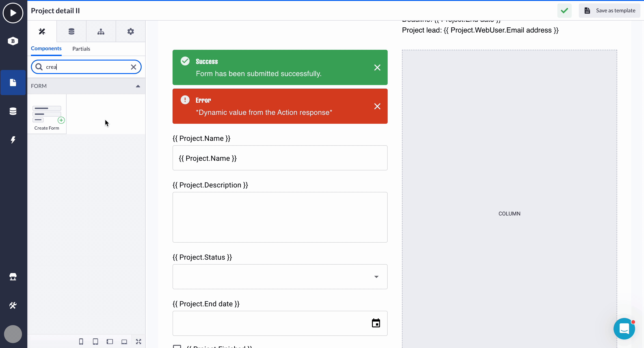
Task: Switch to the Partials tab
Action: point(81,49)
